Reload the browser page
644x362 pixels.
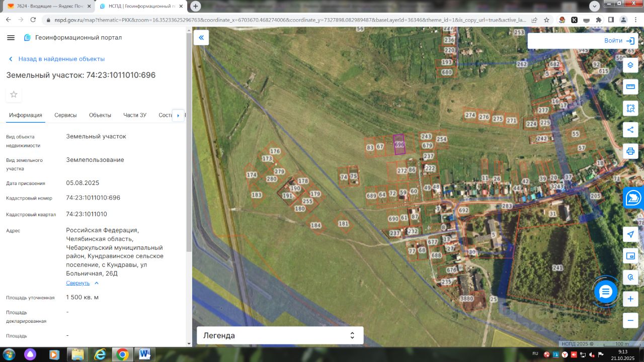[33, 20]
